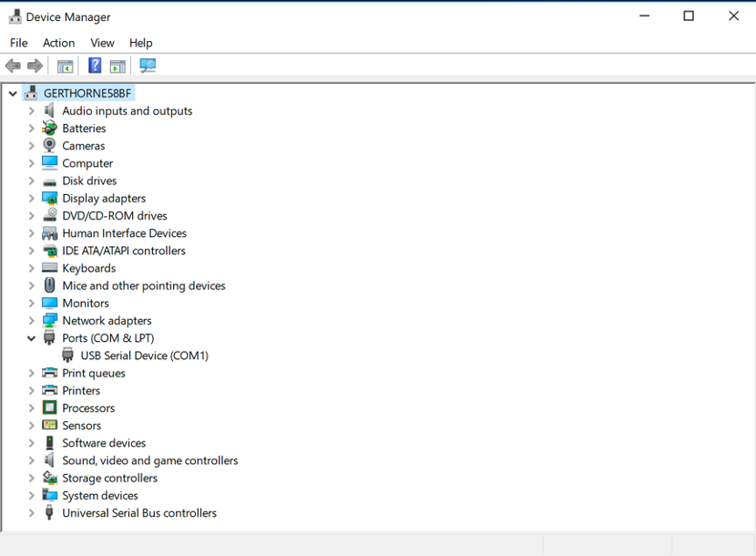Click the Forward arrow toolbar icon
The image size is (756, 556).
click(x=35, y=66)
